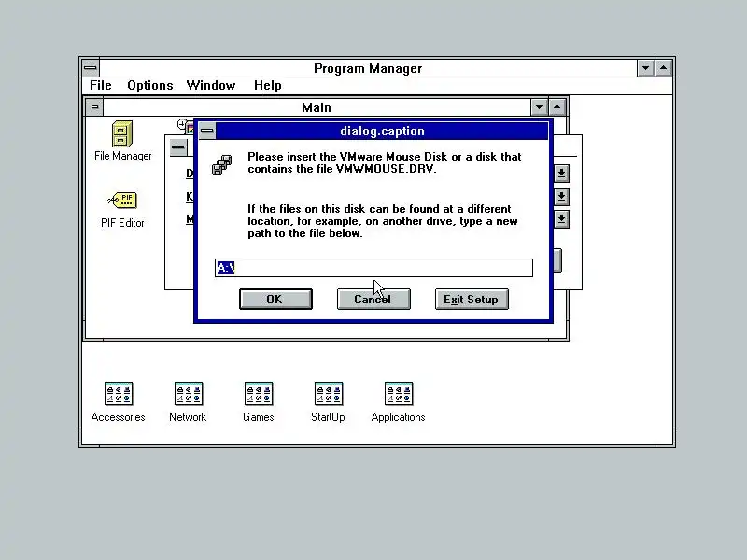Screen dimensions: 747x560
Task: Minimize the Program Manager window
Action: (645, 68)
